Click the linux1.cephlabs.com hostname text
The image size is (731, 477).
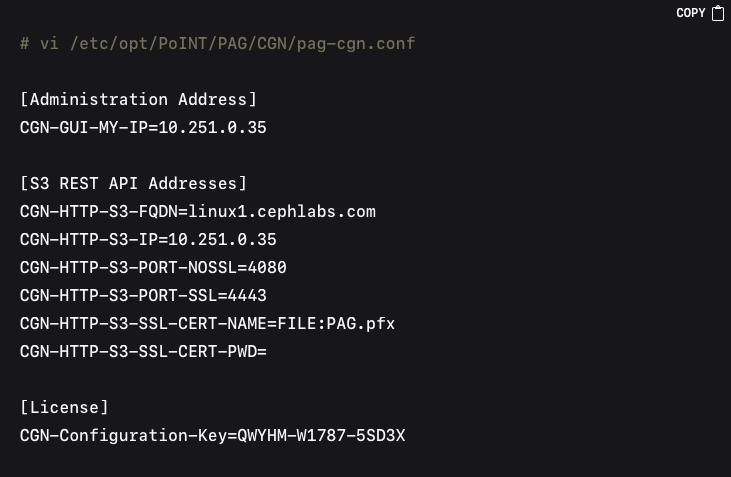point(282,211)
